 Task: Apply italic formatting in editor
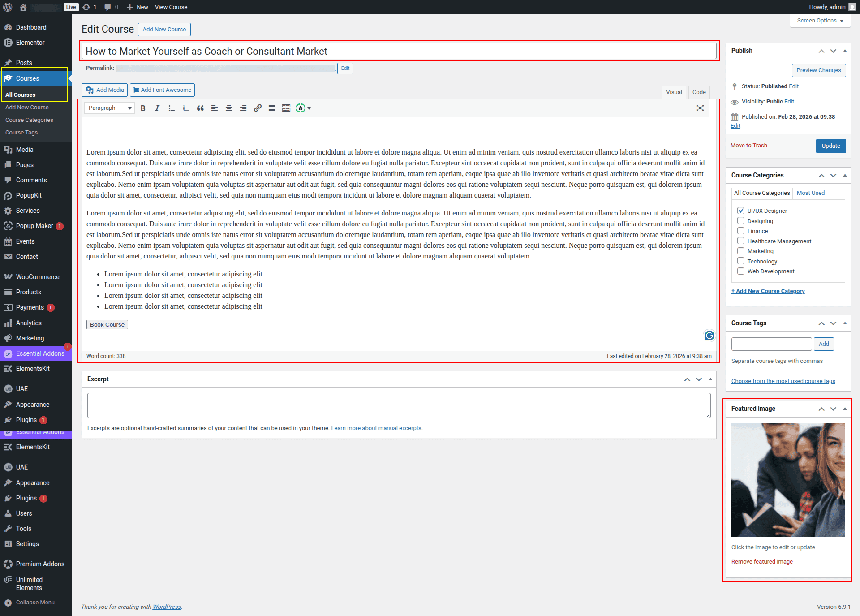(157, 108)
